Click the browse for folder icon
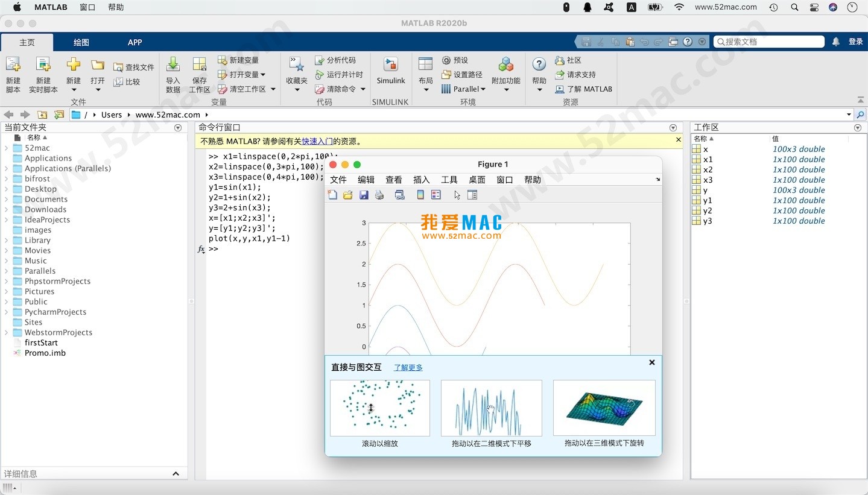 pos(59,115)
